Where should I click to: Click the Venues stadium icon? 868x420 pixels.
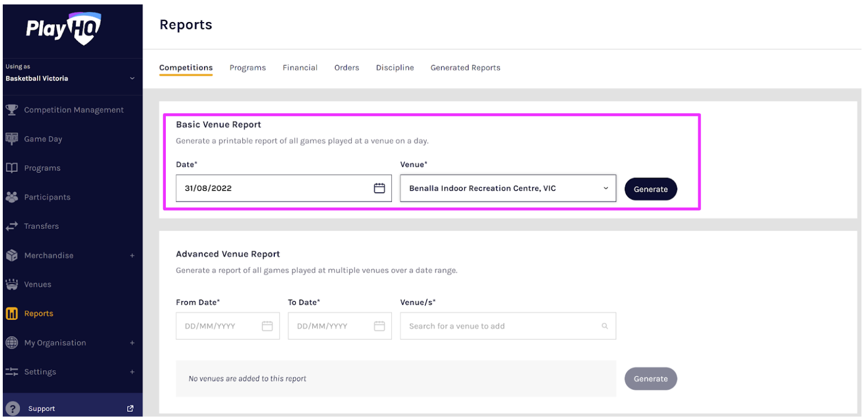click(12, 284)
